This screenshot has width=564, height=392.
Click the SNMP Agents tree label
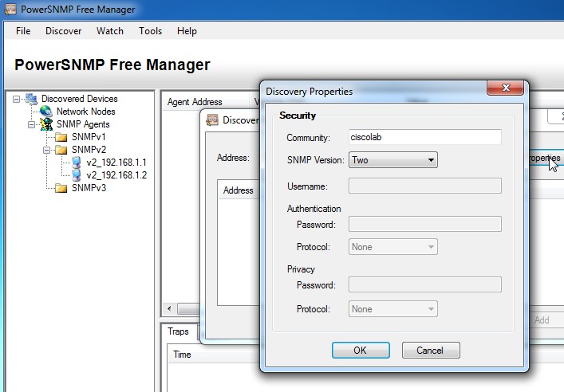[83, 124]
